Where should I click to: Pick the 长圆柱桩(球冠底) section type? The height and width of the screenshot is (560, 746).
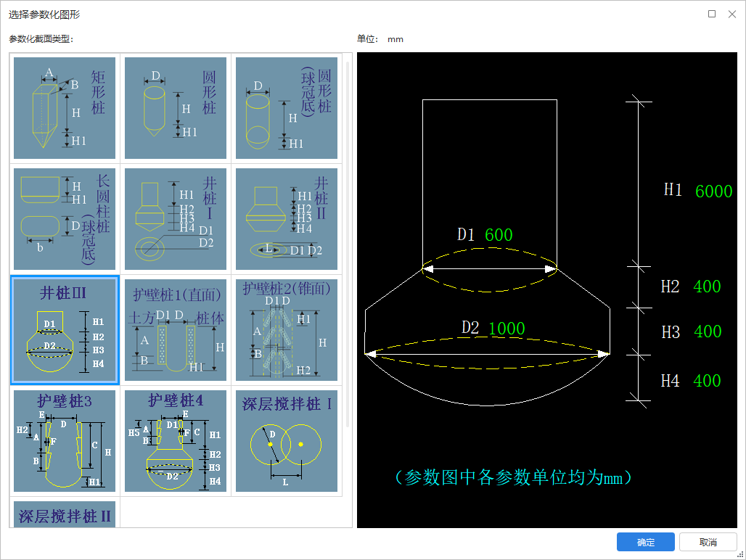(65, 218)
